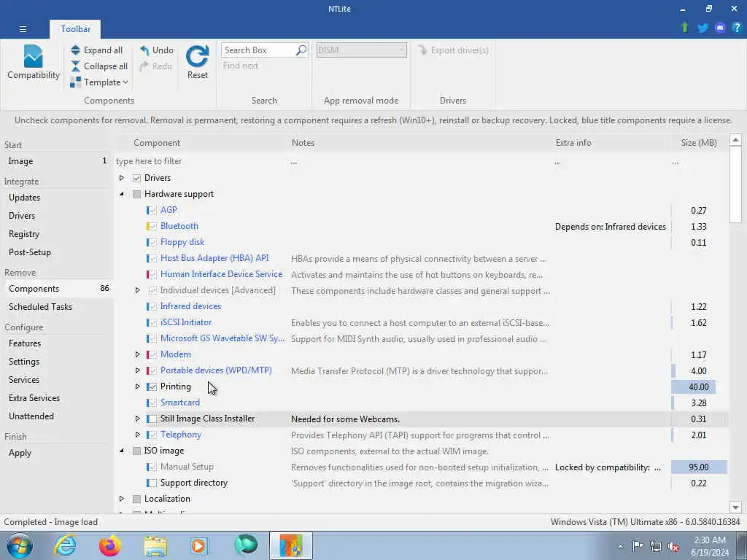Open Windows Explorer folder taskbar icon
This screenshot has width=747, height=560.
pyautogui.click(x=155, y=546)
